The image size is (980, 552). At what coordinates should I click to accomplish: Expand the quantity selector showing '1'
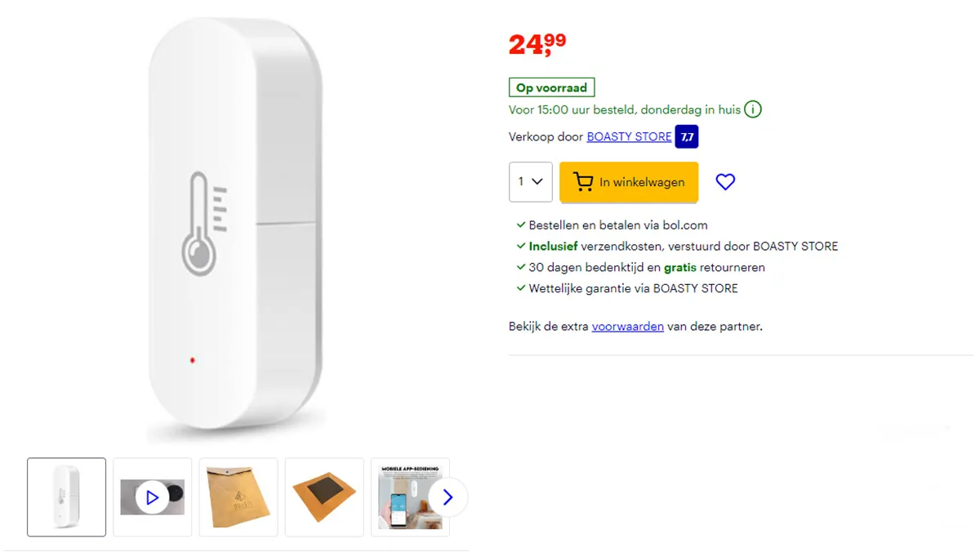[530, 181]
